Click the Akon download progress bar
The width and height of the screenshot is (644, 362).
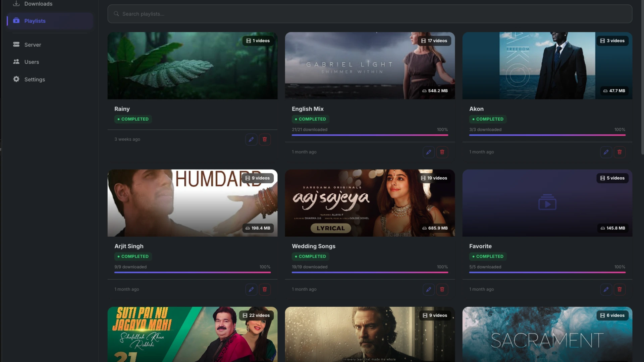coord(547,135)
